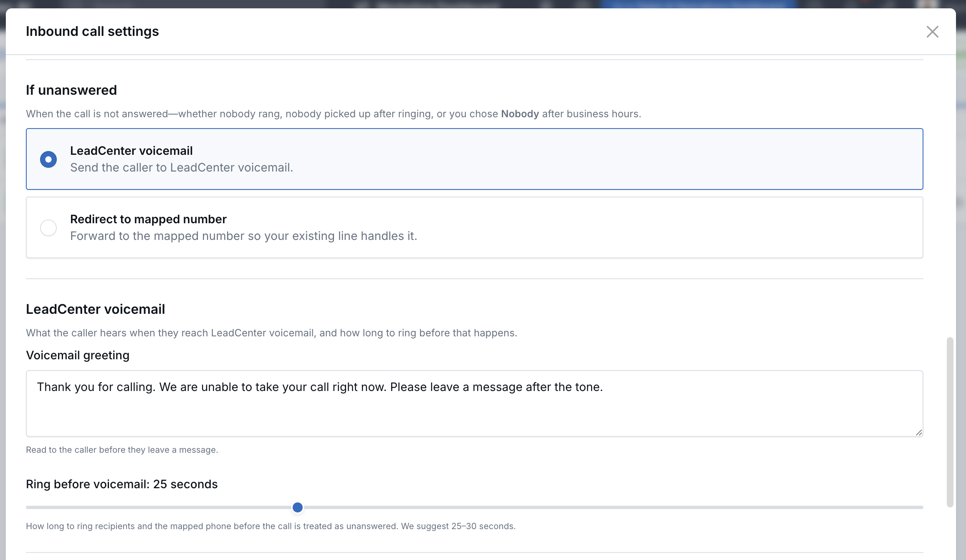Click the bold 'Nobody' word in description
Screen dimensions: 966x560
click(520, 114)
